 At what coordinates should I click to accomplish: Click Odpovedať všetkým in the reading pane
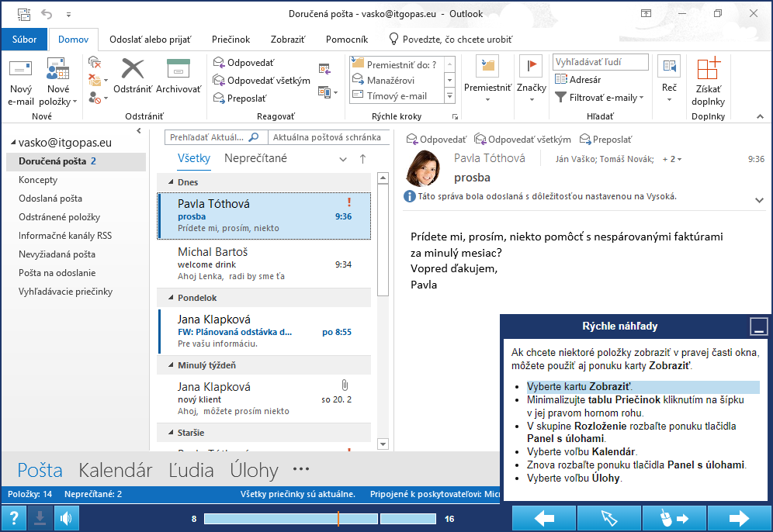pos(522,140)
